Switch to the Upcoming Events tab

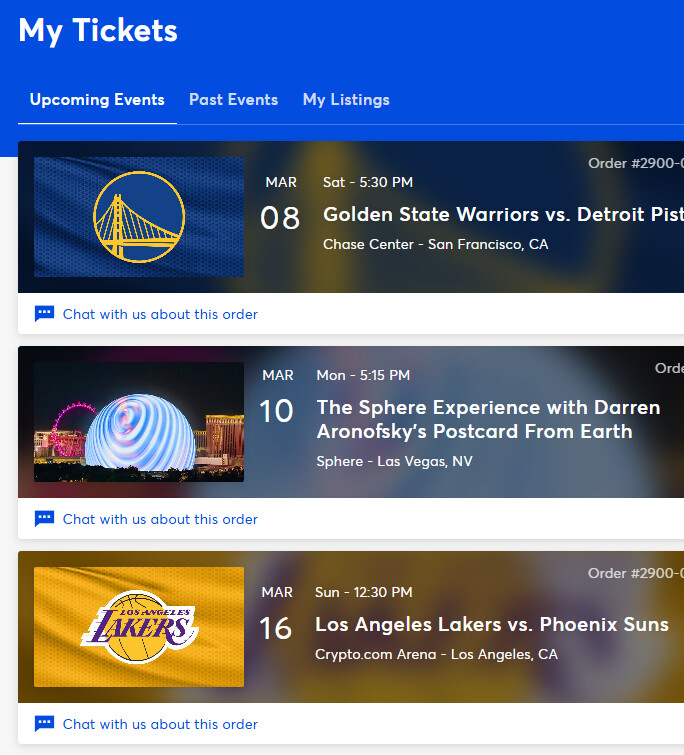(97, 100)
